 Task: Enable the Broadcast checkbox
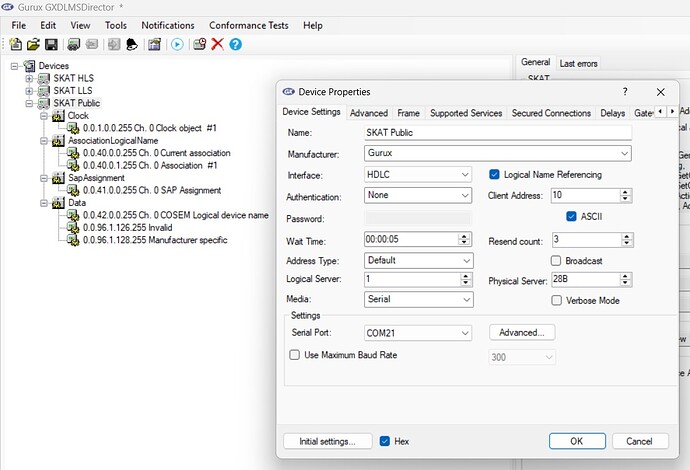coord(556,261)
